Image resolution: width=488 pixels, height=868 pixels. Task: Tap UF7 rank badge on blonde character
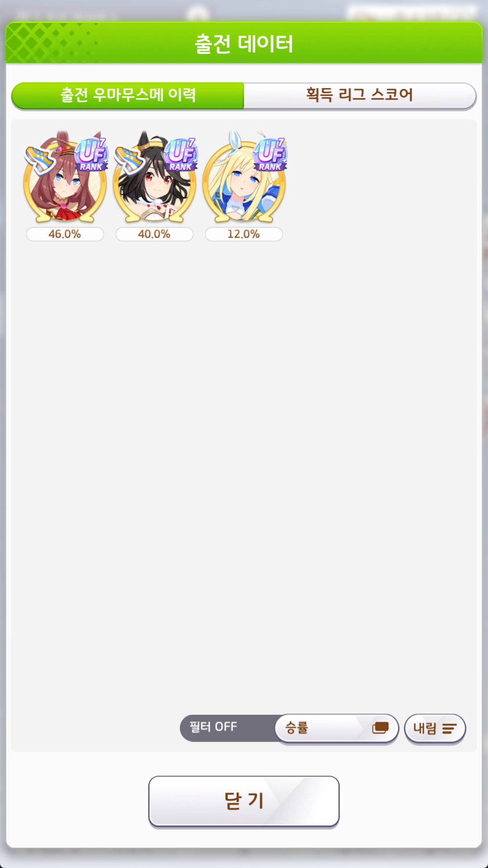click(x=271, y=155)
